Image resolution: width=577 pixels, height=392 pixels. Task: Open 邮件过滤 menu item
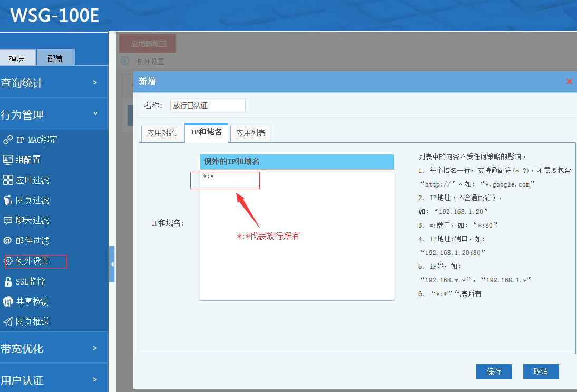point(32,241)
